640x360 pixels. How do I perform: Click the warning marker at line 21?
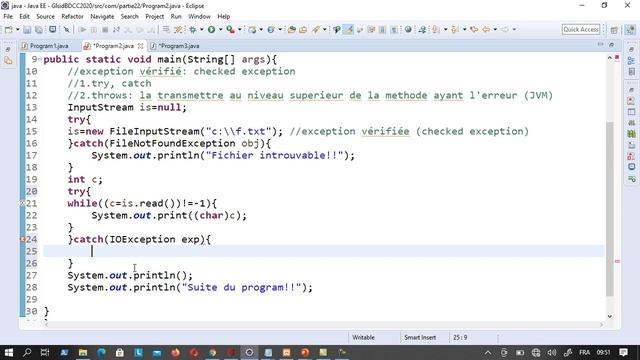tap(22, 203)
